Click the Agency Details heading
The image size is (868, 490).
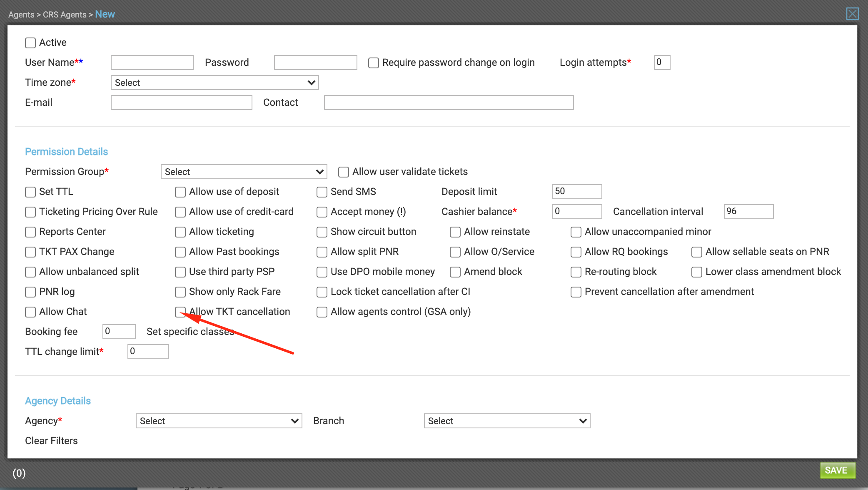(58, 401)
